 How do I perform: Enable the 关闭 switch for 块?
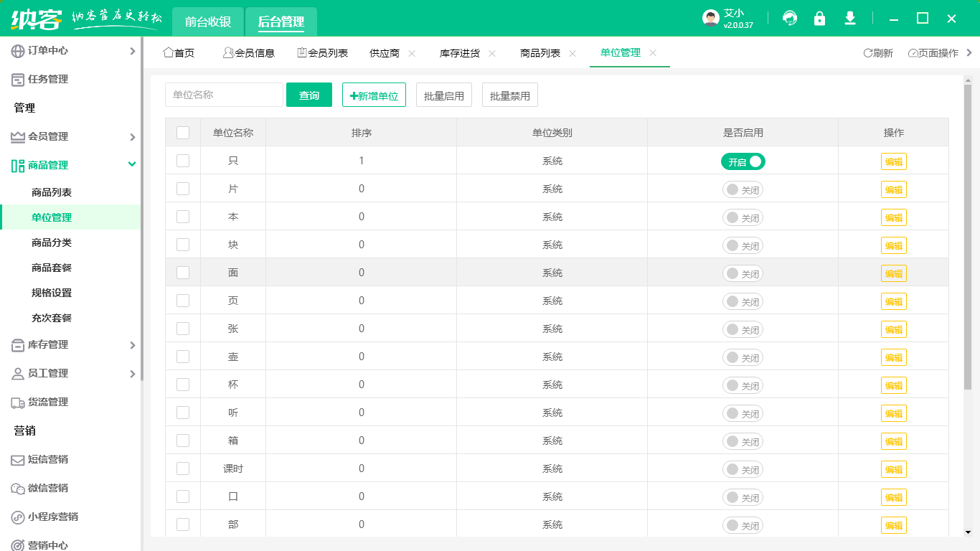(743, 245)
